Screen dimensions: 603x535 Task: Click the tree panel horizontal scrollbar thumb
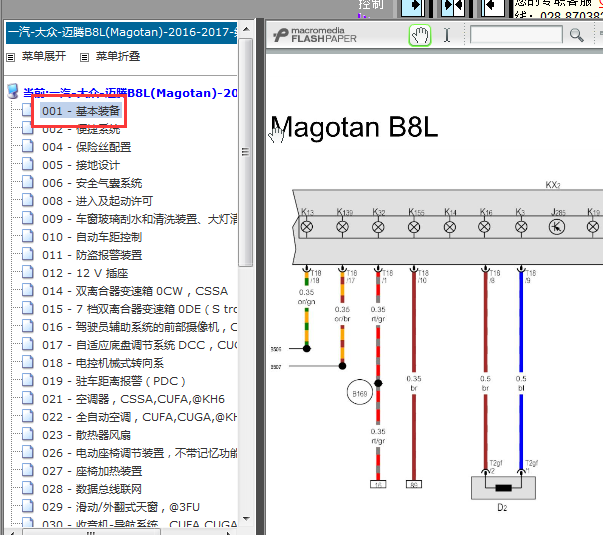pyautogui.click(x=91, y=532)
